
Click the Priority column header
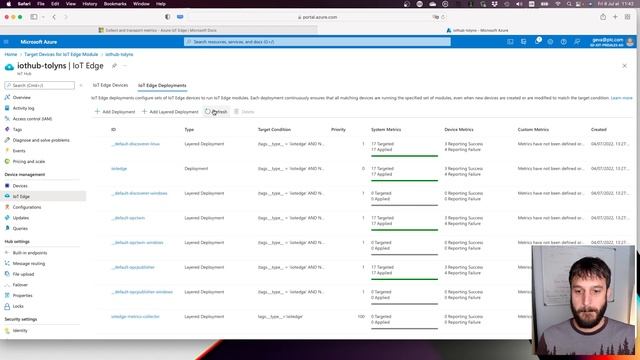click(338, 129)
